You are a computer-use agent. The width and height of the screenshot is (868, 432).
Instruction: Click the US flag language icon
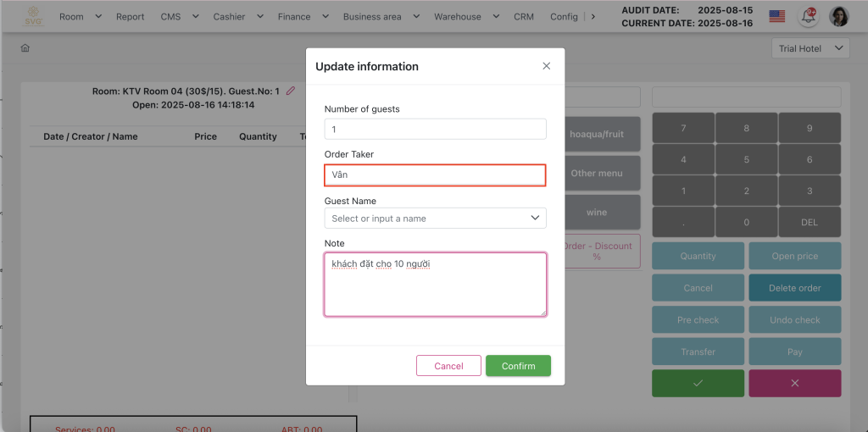point(776,16)
